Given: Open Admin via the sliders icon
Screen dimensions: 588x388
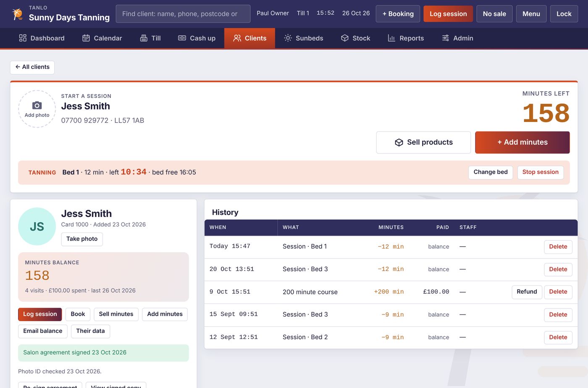Looking at the screenshot, I should [445, 38].
